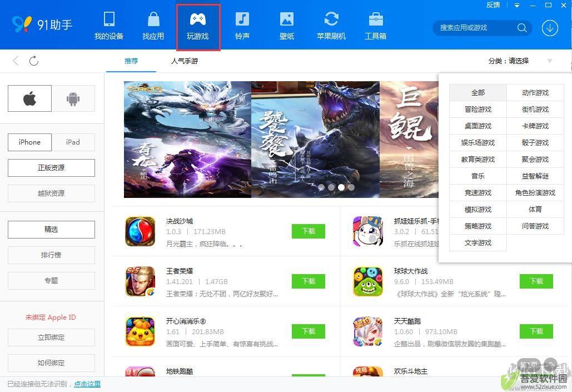Choose 竞速游戏 category entry
The height and width of the screenshot is (392, 572).
click(x=478, y=193)
